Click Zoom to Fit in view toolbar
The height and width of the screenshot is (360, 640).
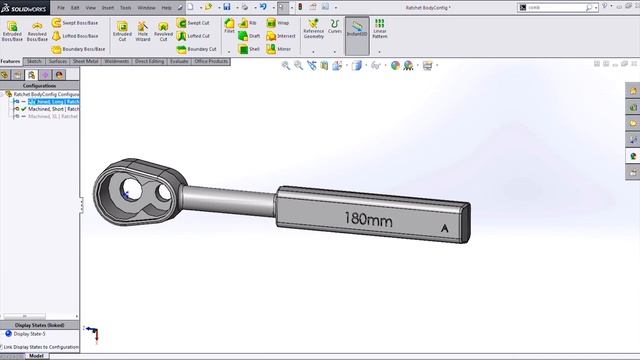[x=286, y=65]
